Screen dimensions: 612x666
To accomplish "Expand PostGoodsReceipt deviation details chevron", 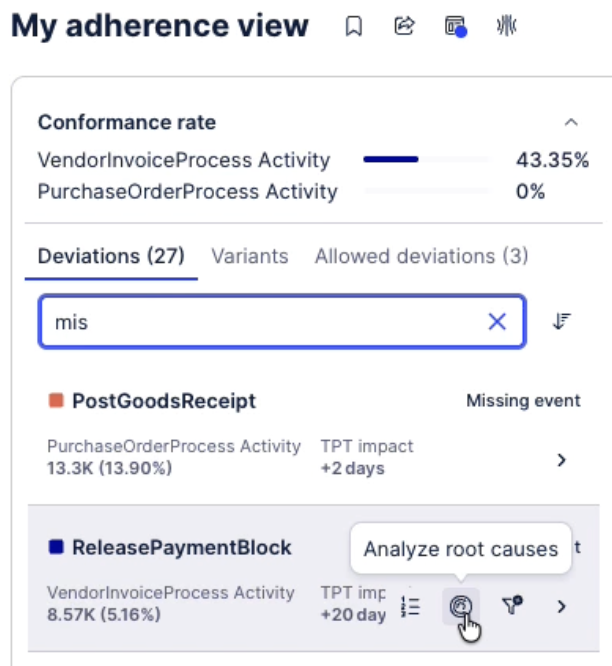I will click(x=562, y=460).
